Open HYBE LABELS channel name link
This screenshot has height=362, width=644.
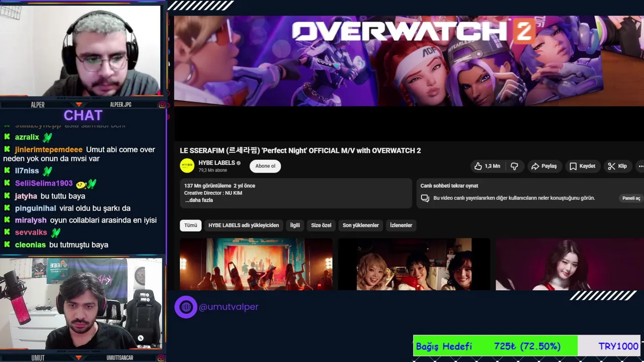(x=217, y=163)
